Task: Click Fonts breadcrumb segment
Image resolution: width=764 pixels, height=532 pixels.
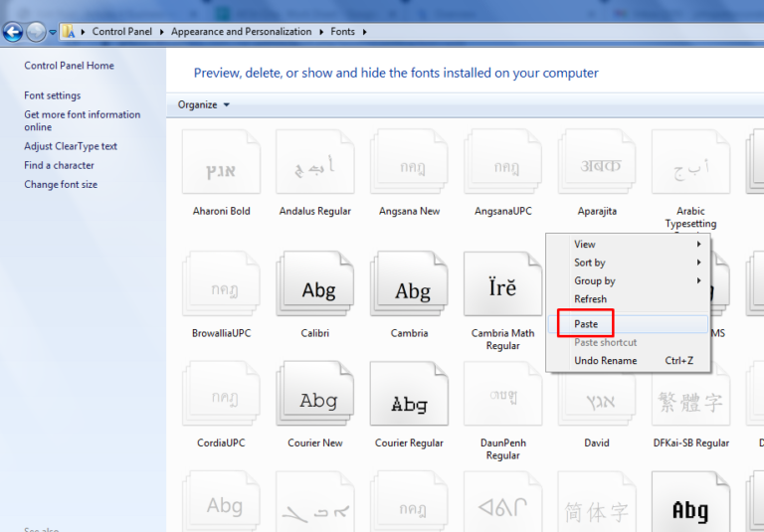Action: (342, 32)
